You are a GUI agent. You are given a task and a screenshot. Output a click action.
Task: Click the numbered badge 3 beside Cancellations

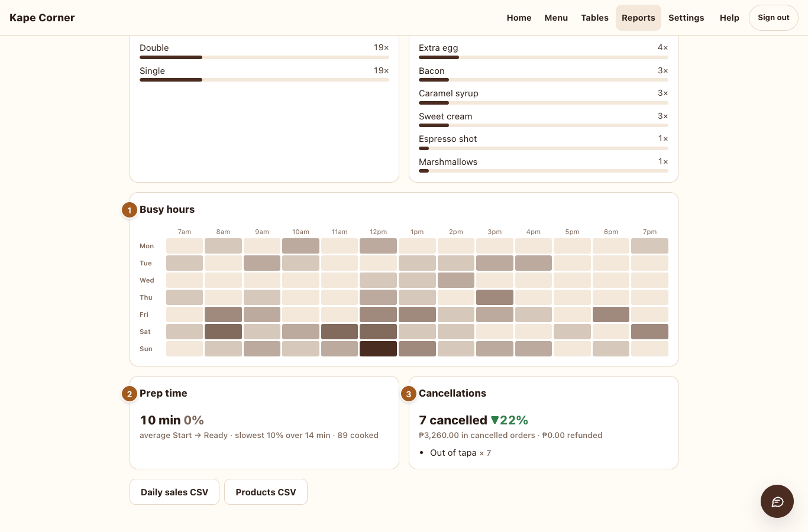tap(409, 394)
